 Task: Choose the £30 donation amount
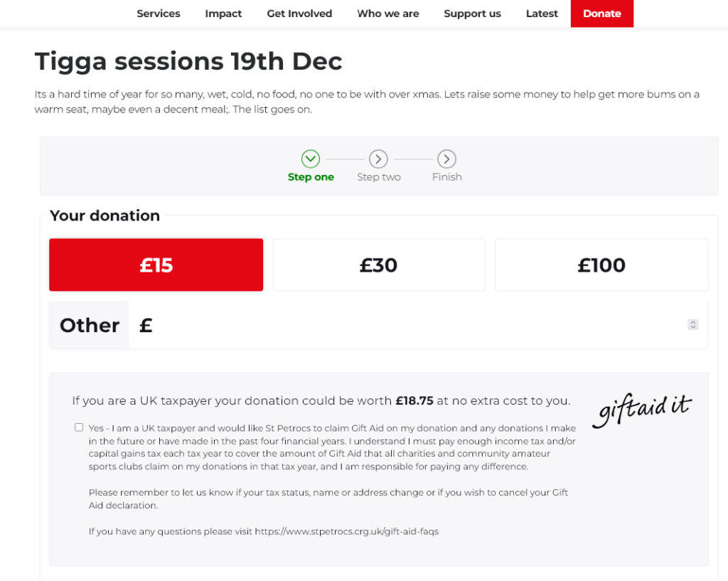point(378,265)
